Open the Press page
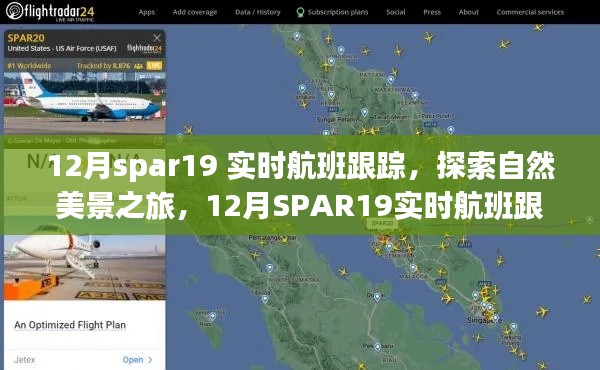This screenshot has width=600, height=370. point(432,12)
